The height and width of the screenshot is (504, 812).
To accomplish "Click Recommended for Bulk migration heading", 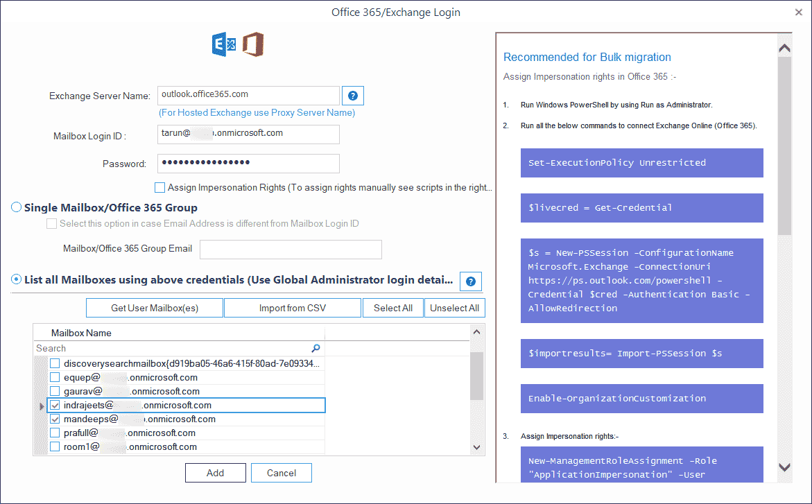I will 587,57.
